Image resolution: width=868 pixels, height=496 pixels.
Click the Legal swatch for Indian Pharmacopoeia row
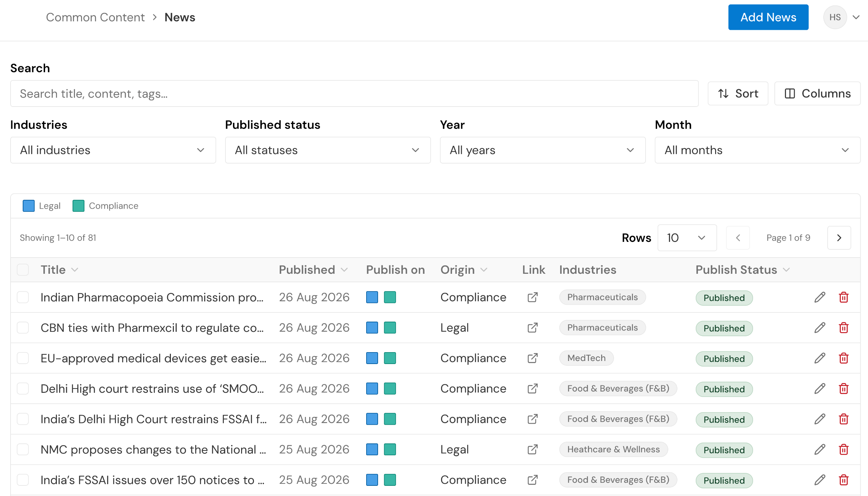click(372, 297)
